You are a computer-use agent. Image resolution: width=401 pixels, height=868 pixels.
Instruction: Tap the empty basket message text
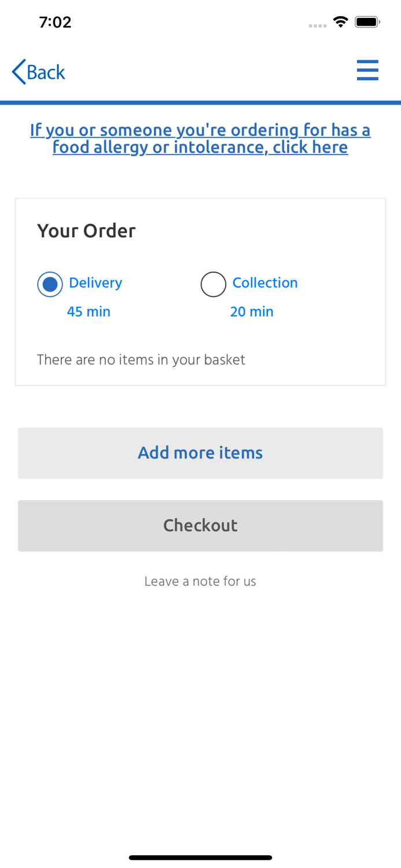141,359
